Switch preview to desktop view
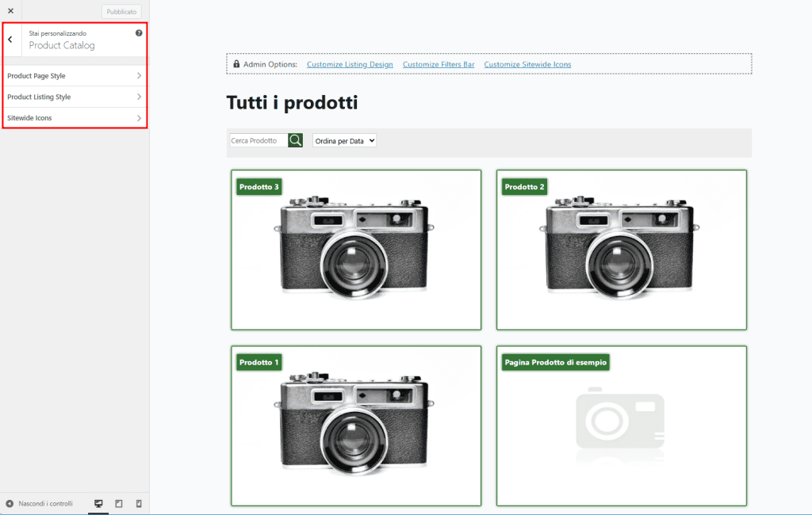The width and height of the screenshot is (812, 515). point(98,503)
